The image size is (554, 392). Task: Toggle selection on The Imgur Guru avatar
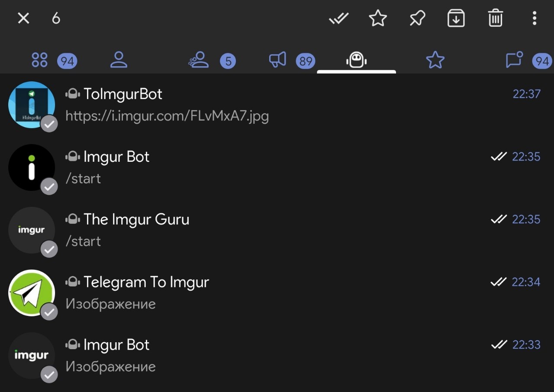32,230
